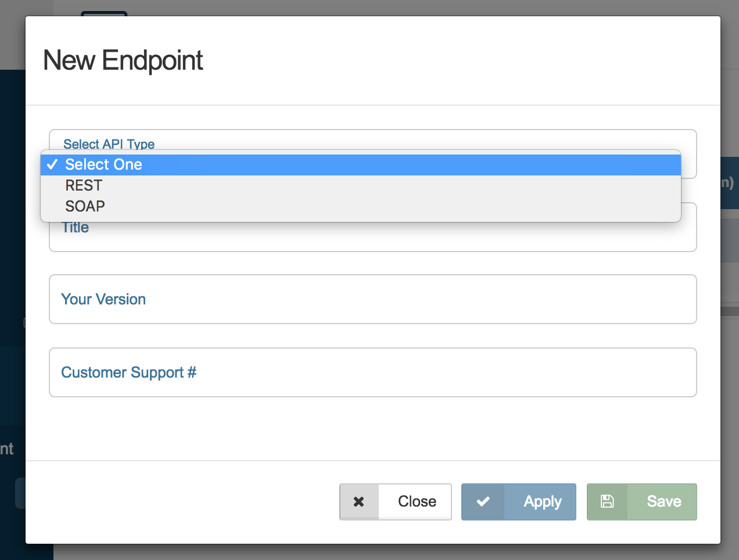Click the Your Version input field
This screenshot has height=560, width=739.
tap(372, 299)
